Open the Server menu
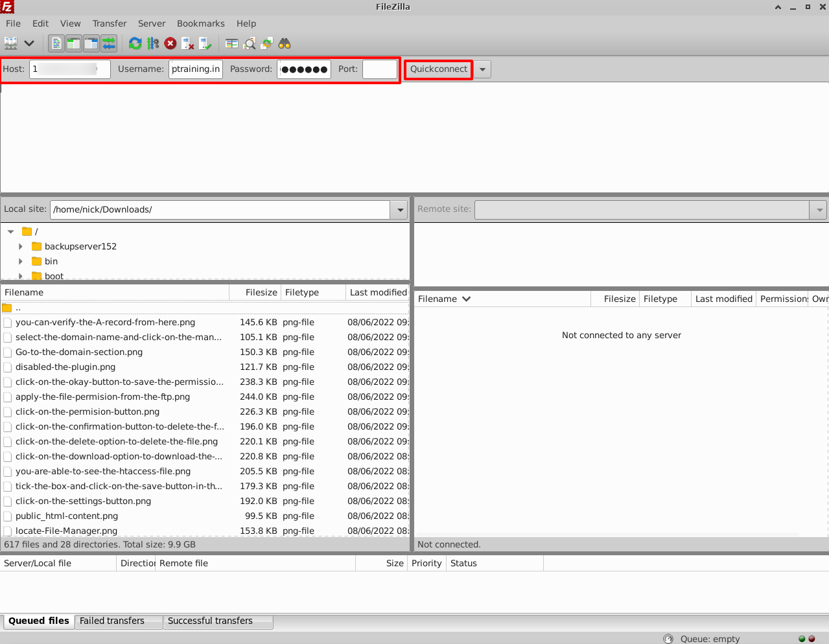Image resolution: width=829 pixels, height=644 pixels. click(x=152, y=23)
